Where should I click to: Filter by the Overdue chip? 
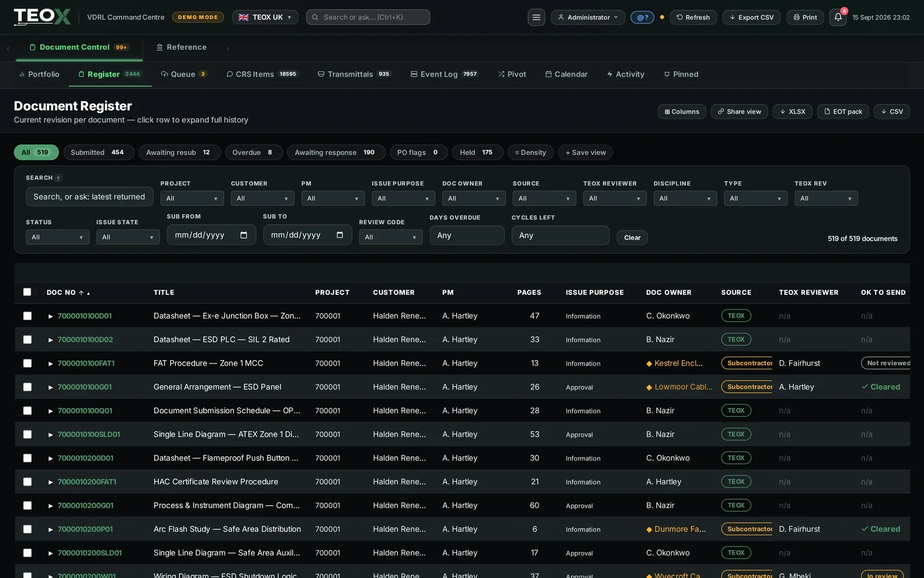pyautogui.click(x=254, y=152)
